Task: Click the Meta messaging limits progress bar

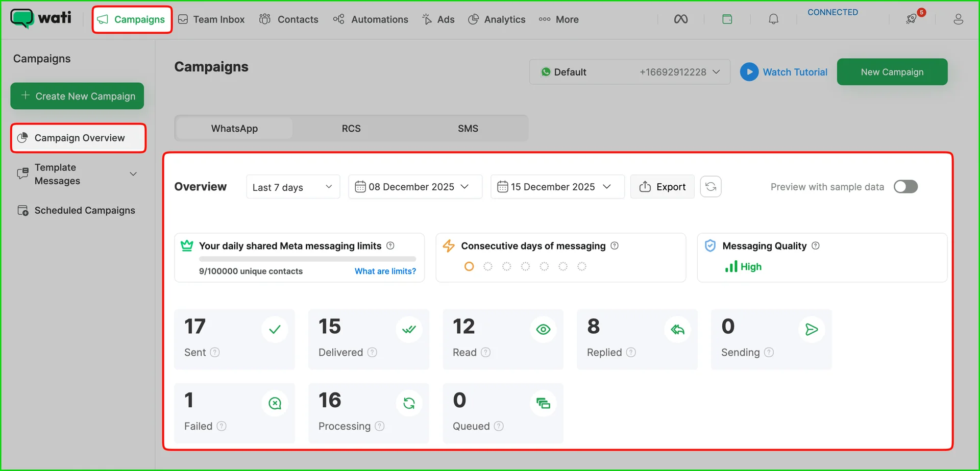Action: [x=307, y=259]
